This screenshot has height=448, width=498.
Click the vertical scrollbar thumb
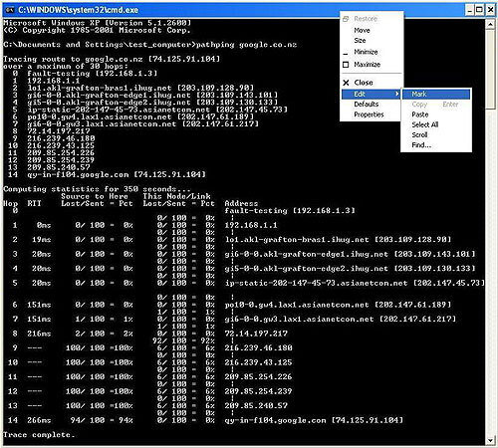click(x=490, y=69)
